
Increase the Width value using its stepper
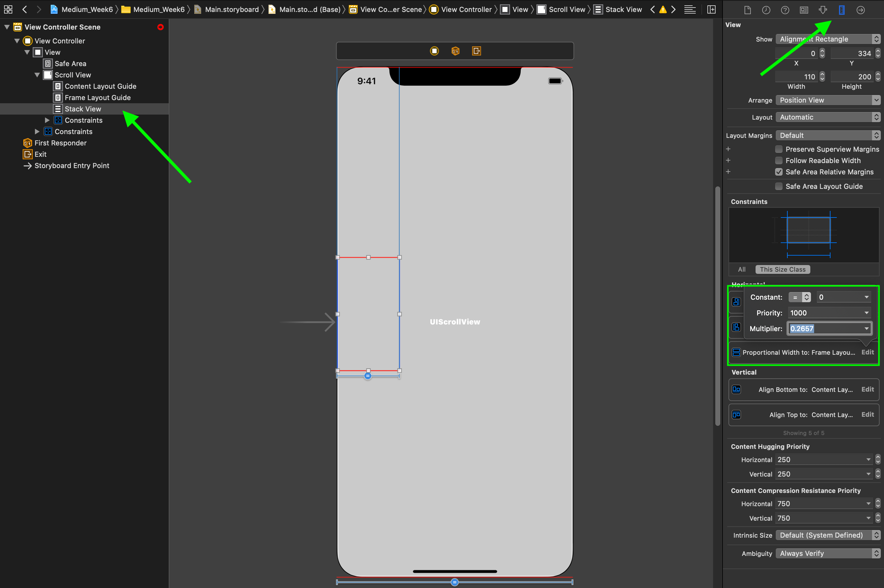pos(821,74)
